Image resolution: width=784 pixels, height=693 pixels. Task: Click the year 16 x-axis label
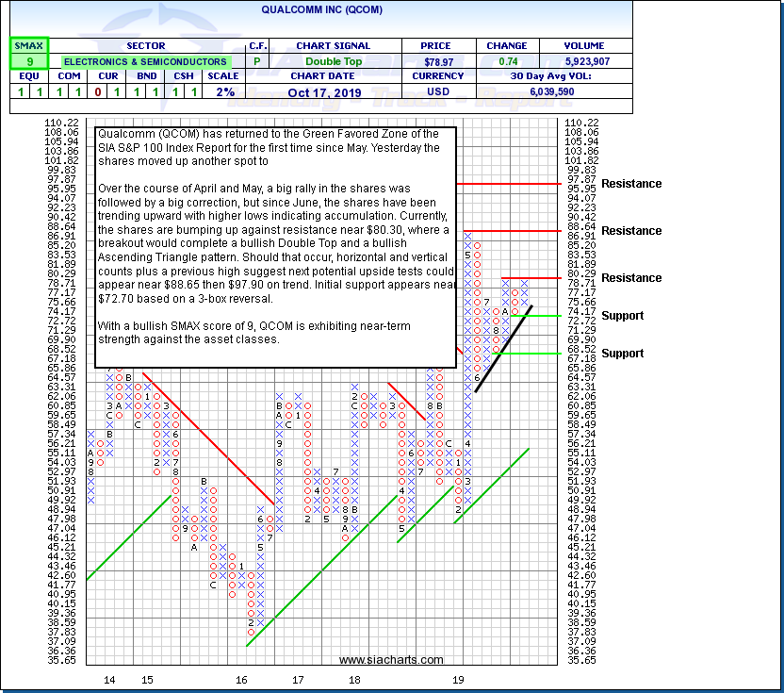click(242, 679)
